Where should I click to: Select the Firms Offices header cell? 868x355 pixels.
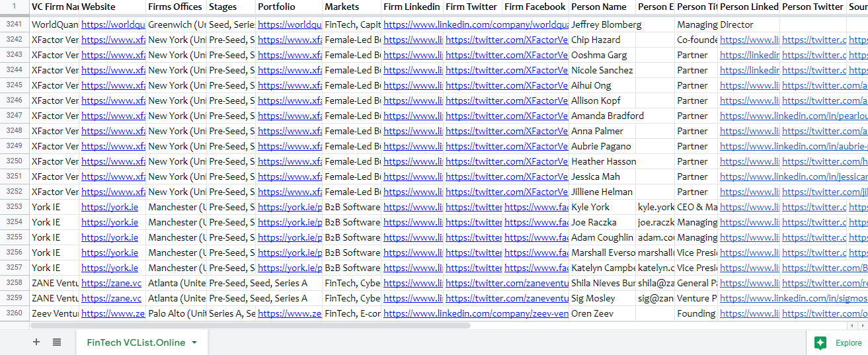[176, 7]
